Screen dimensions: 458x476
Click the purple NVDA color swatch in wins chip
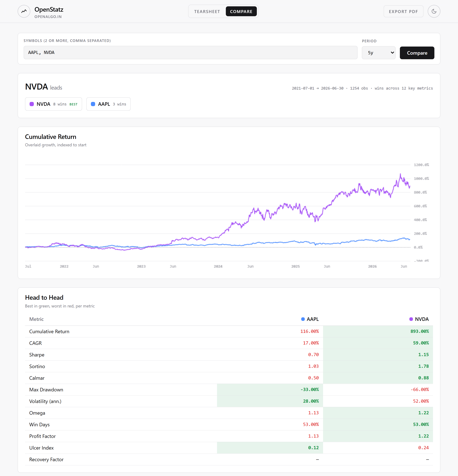[x=32, y=104]
